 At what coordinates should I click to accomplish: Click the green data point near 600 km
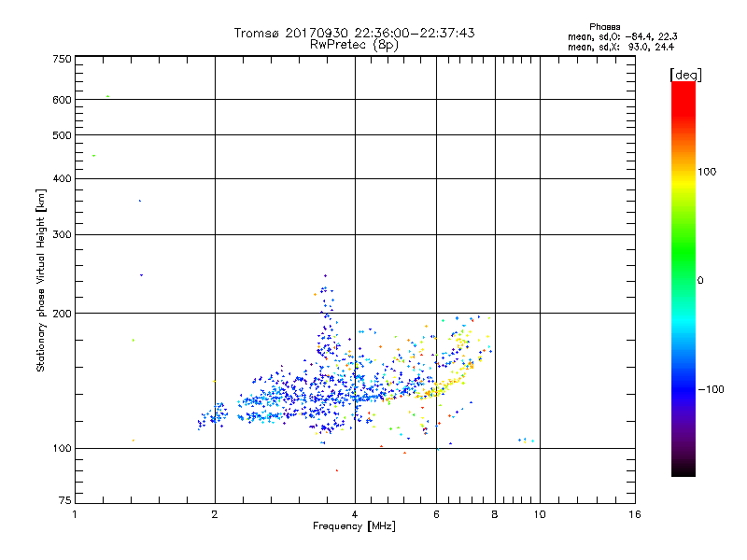[108, 96]
